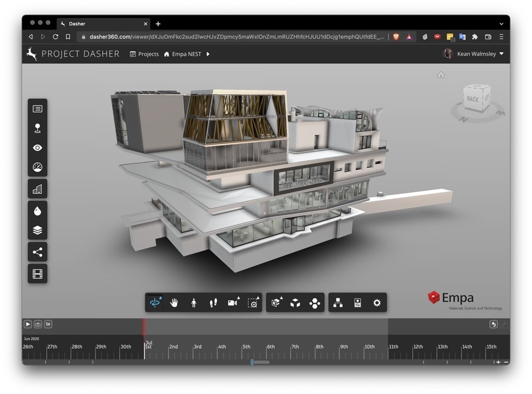Activate the Pan hand tool
This screenshot has width=532, height=394.
point(174,303)
